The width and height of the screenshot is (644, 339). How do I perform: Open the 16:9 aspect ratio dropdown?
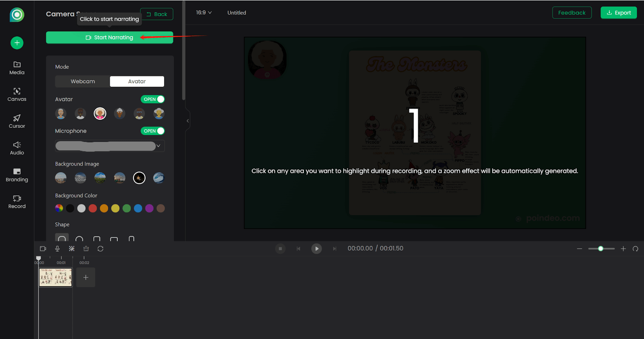(204, 13)
